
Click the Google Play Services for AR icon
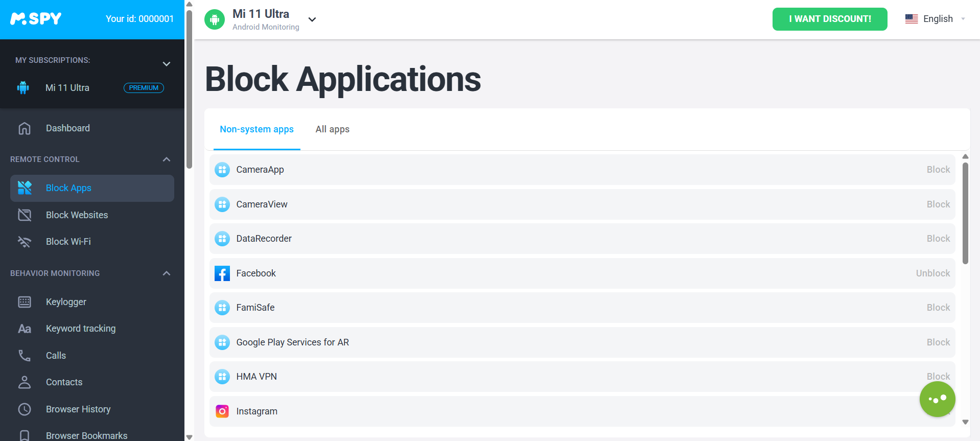222,342
